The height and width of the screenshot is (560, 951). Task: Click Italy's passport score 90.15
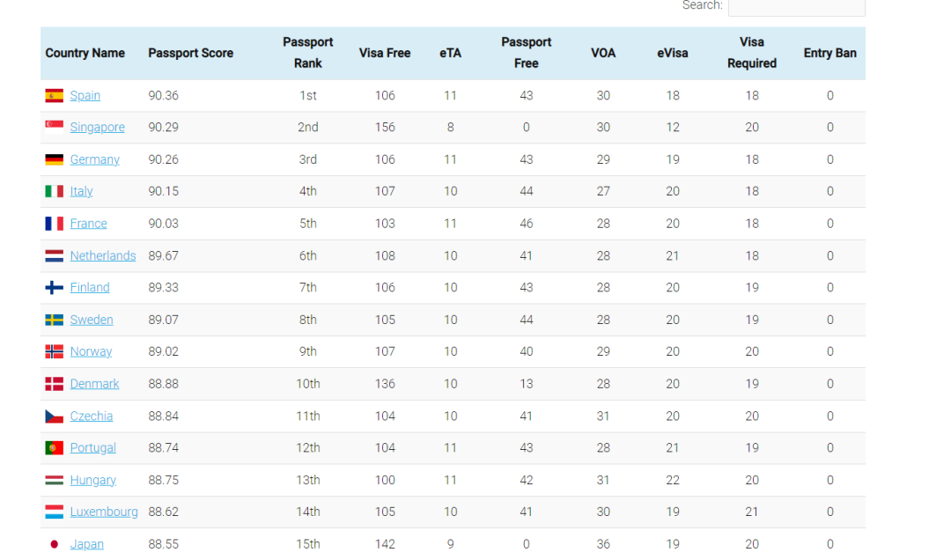[163, 192]
